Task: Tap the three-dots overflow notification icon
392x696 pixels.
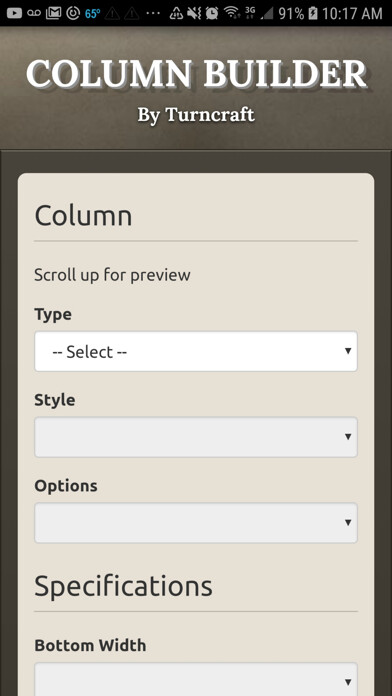Action: (153, 13)
